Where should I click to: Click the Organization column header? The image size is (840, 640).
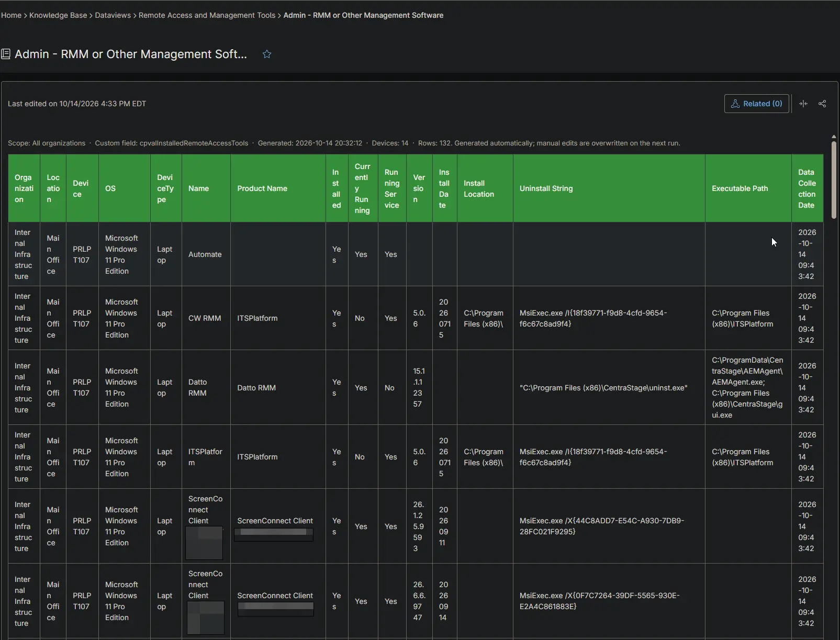[x=24, y=188]
